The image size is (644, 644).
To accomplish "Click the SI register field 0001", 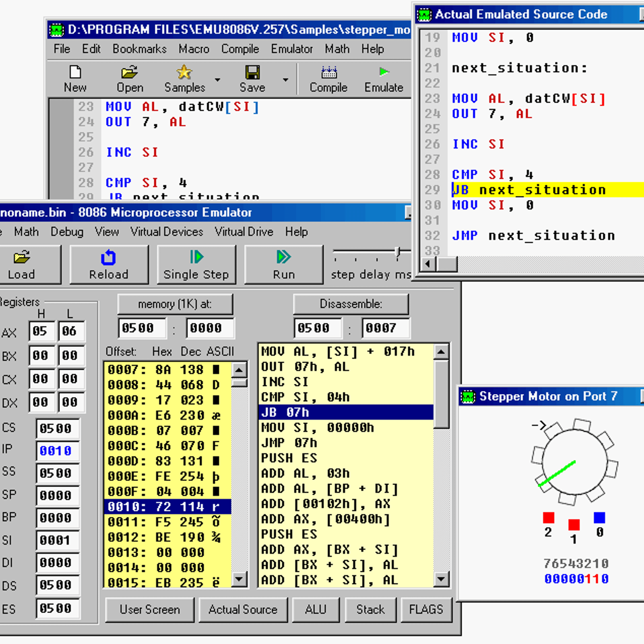I will (58, 540).
